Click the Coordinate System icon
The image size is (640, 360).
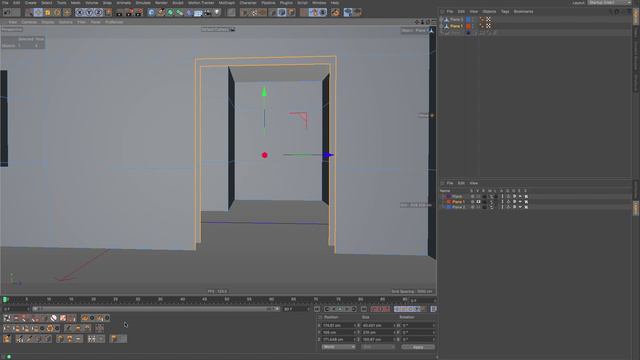coord(108,13)
